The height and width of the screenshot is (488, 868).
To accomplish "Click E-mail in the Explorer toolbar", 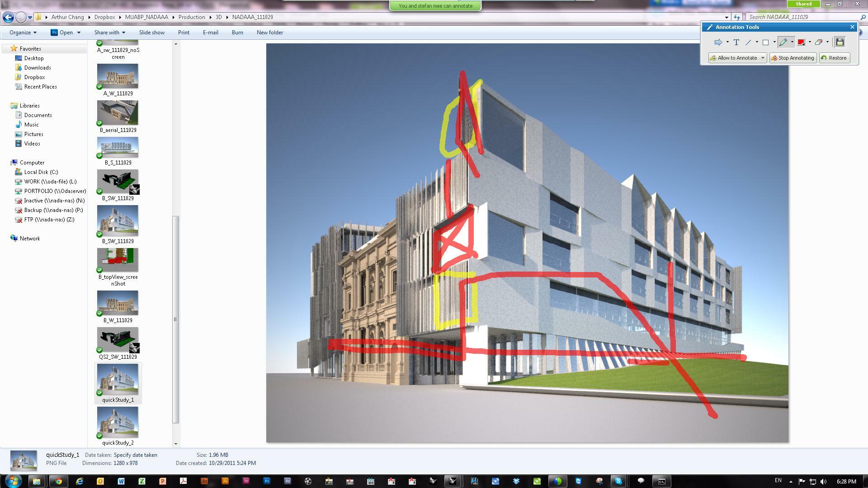I will tap(210, 33).
